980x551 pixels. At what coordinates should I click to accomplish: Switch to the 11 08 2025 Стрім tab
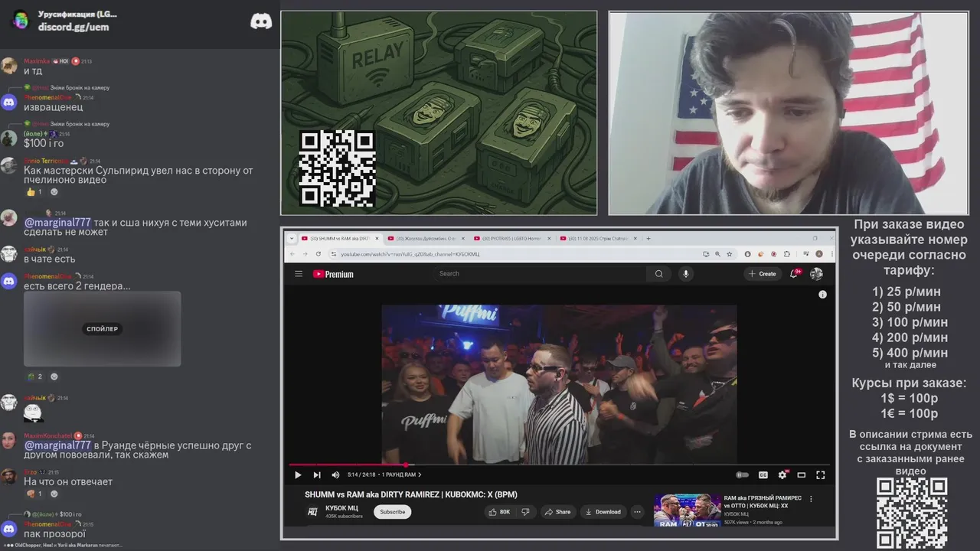click(598, 238)
